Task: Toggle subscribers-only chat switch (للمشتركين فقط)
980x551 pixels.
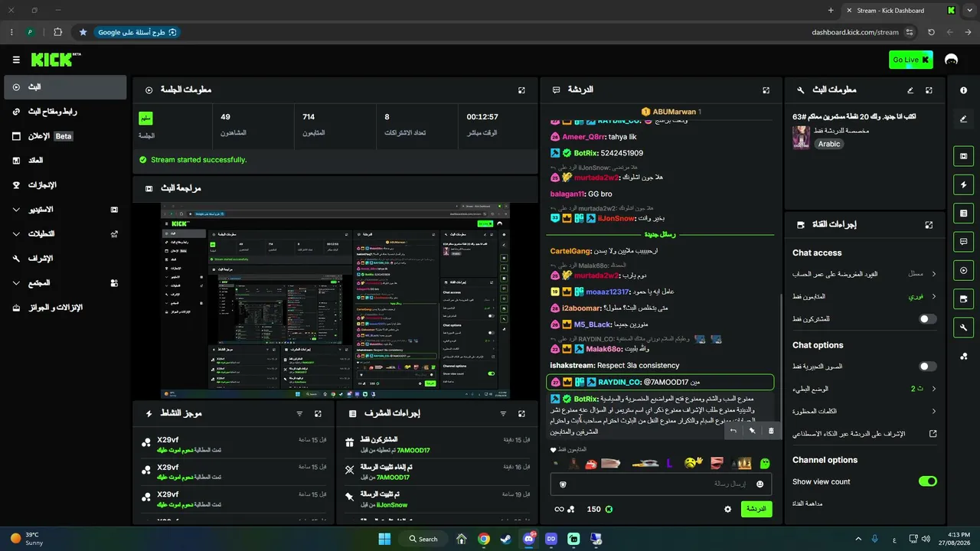Action: (927, 318)
